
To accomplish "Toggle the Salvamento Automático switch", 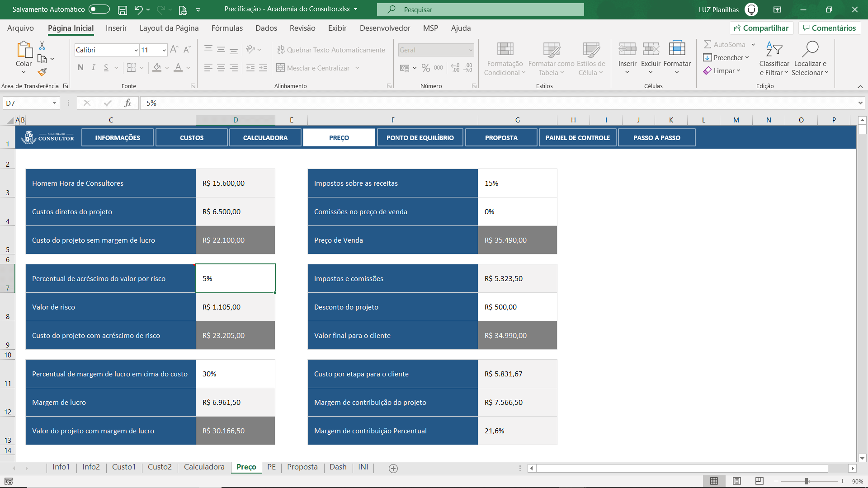I will (99, 9).
